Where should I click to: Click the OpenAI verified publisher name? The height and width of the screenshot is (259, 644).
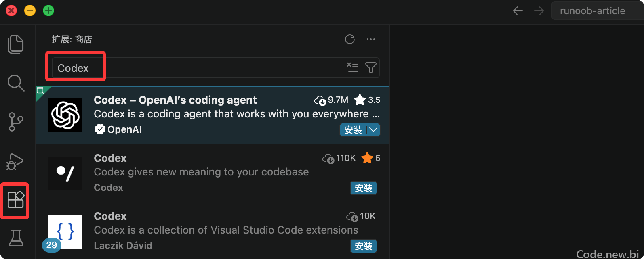[x=124, y=129]
